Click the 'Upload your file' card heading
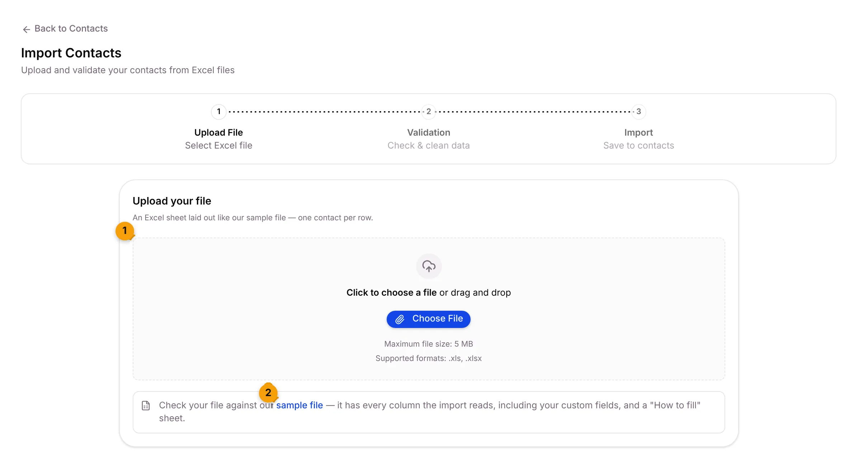Screen dimensions: 868x460 point(172,201)
